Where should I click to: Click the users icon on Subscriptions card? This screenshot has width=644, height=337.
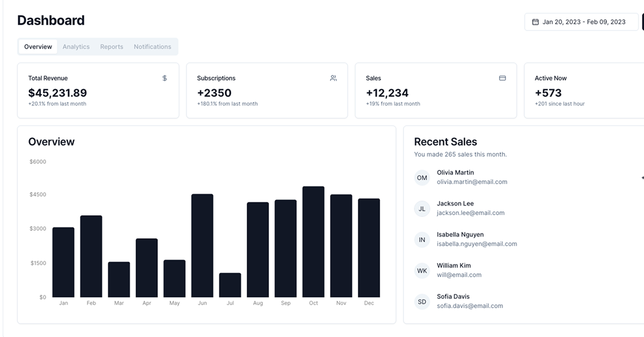pos(333,78)
